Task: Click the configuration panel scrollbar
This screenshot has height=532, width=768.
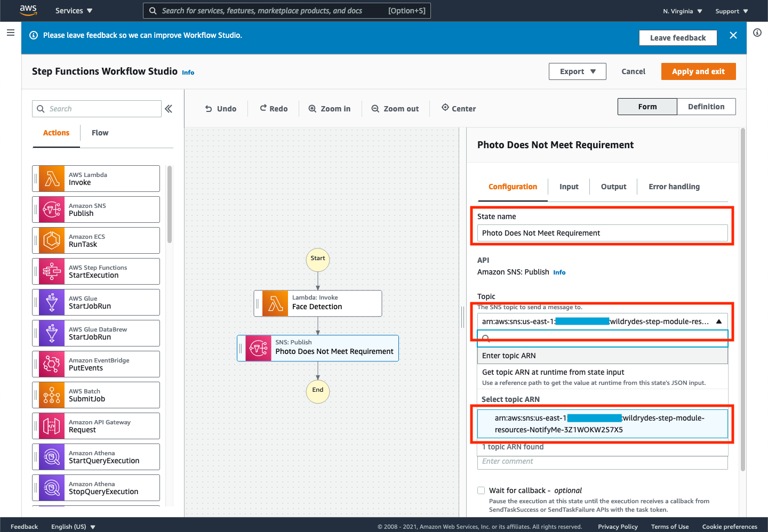Action: pyautogui.click(x=743, y=300)
